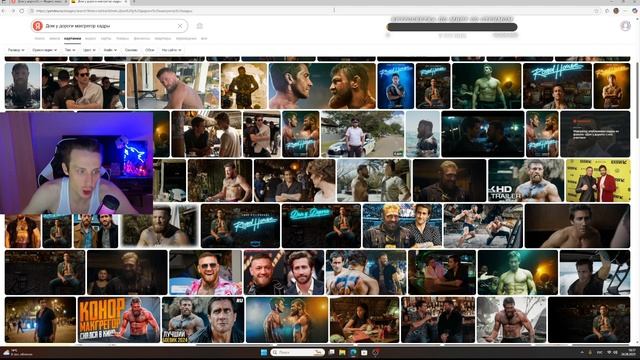This screenshot has width=640, height=360.
Task: Open the weather widget on the taskbar
Action: (18, 352)
